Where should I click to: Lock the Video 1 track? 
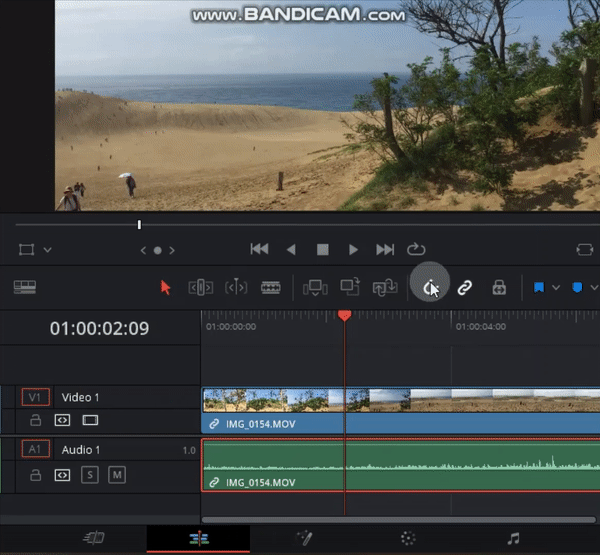[36, 420]
